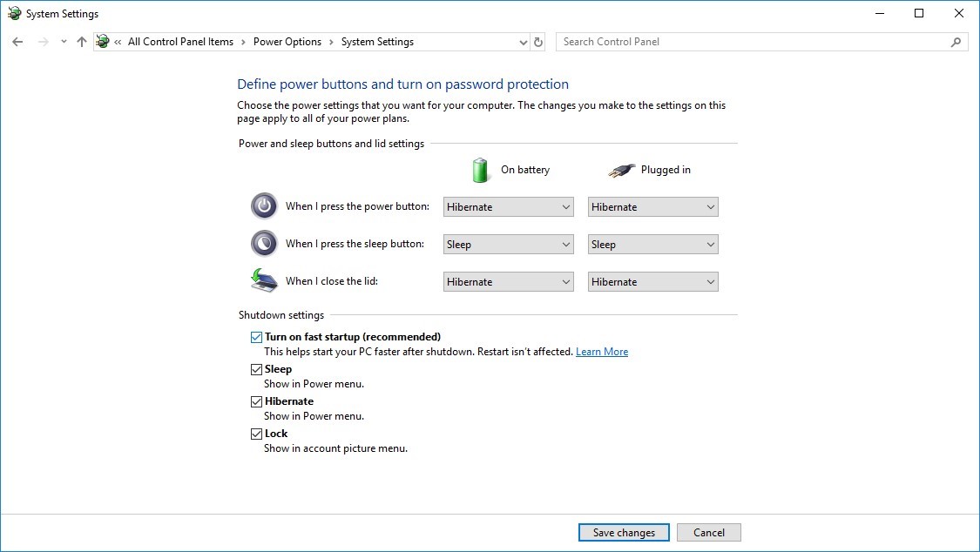Viewport: 980px width, 552px height.
Task: Click 'Show in account picture menu.' text
Action: [x=335, y=448]
